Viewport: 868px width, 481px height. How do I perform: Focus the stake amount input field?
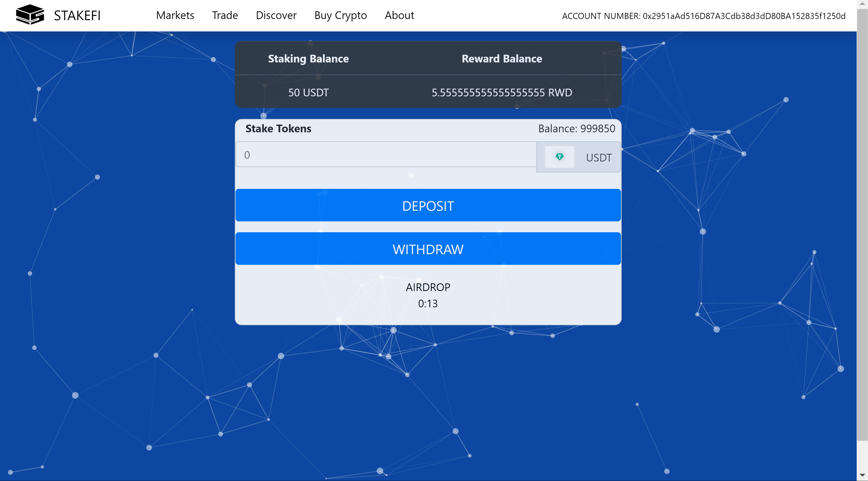coord(386,155)
